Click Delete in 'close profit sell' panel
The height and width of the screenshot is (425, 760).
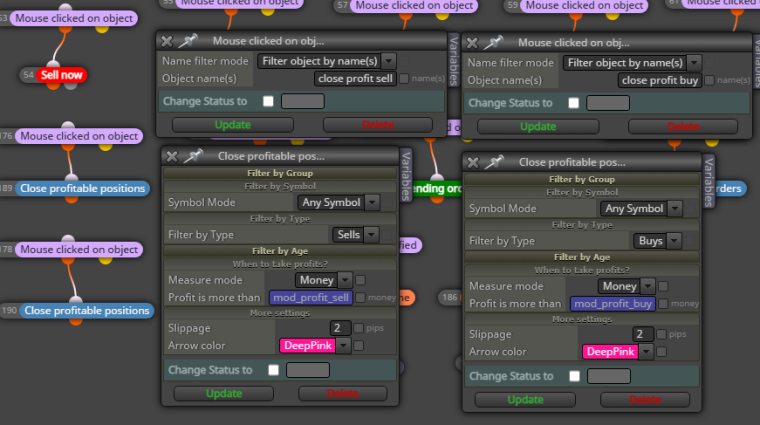pos(378,125)
